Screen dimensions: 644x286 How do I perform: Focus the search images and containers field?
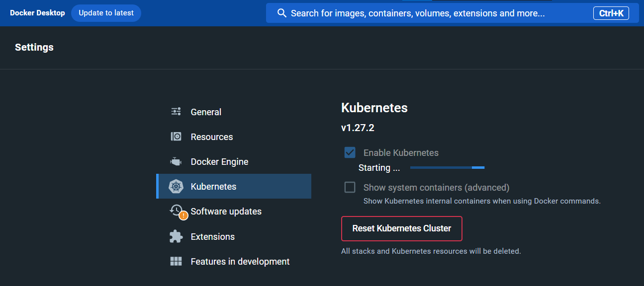[452, 13]
